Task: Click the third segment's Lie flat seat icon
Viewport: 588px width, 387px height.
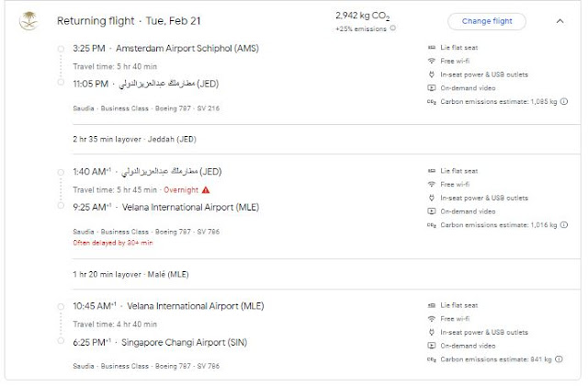Action: [x=432, y=304]
